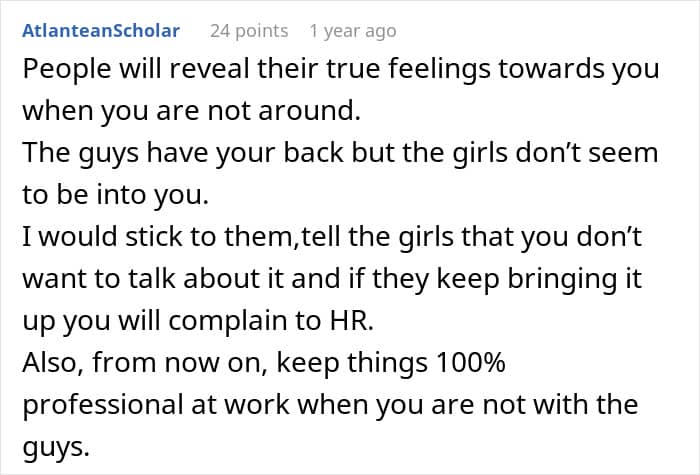The image size is (700, 475).
Task: Click the line 'when you are not around.'
Action: click(192, 111)
